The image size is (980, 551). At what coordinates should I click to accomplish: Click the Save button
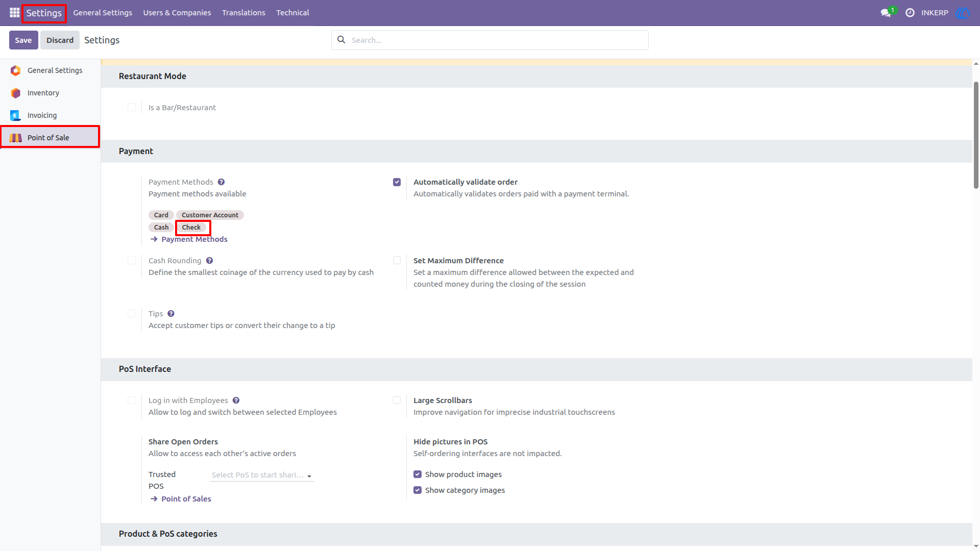(23, 40)
